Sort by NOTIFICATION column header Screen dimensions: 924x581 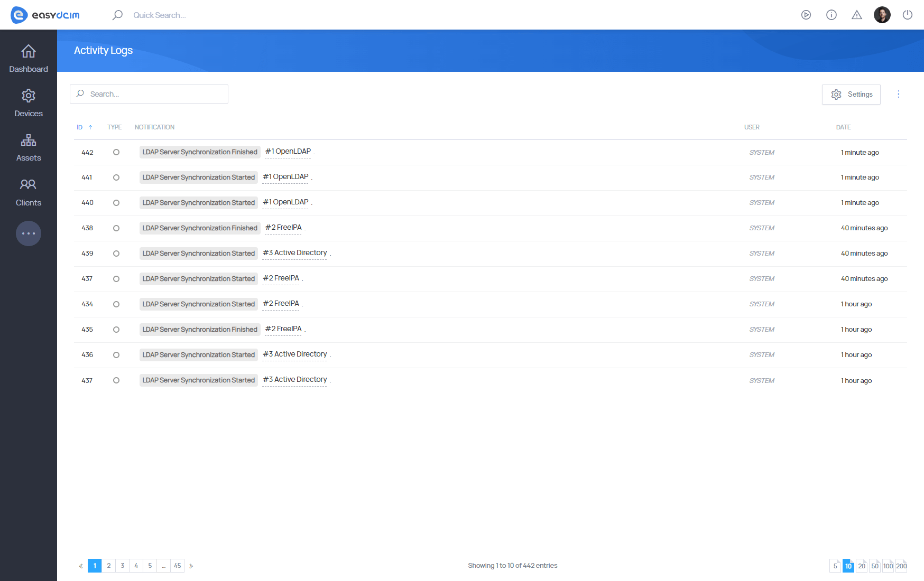154,127
